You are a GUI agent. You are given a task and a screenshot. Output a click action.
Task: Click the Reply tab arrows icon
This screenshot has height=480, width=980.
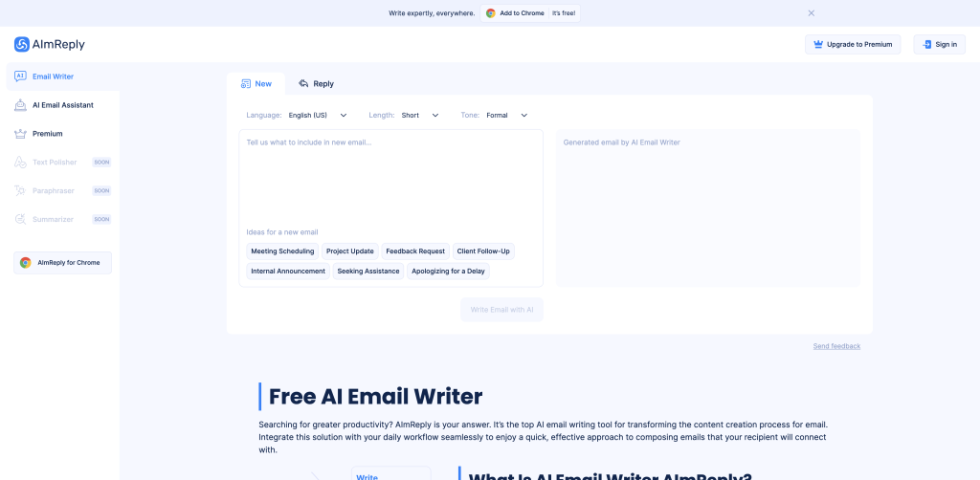tap(303, 83)
